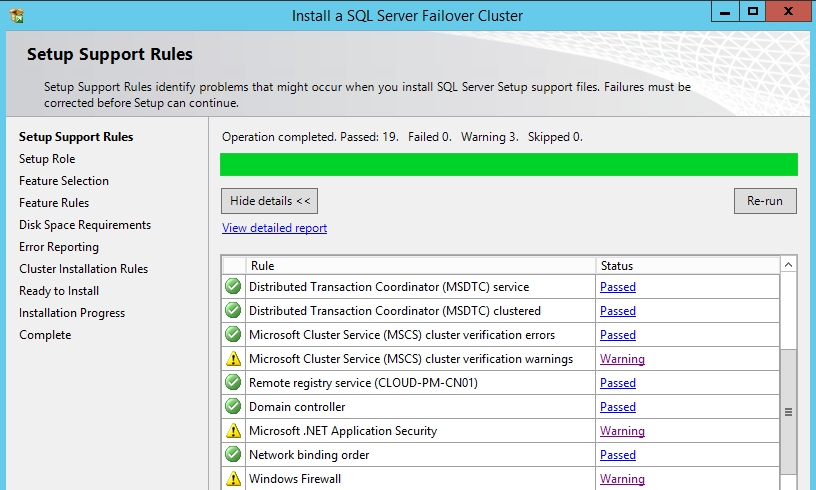
Task: Open Passed link for Domain controller
Action: [618, 407]
